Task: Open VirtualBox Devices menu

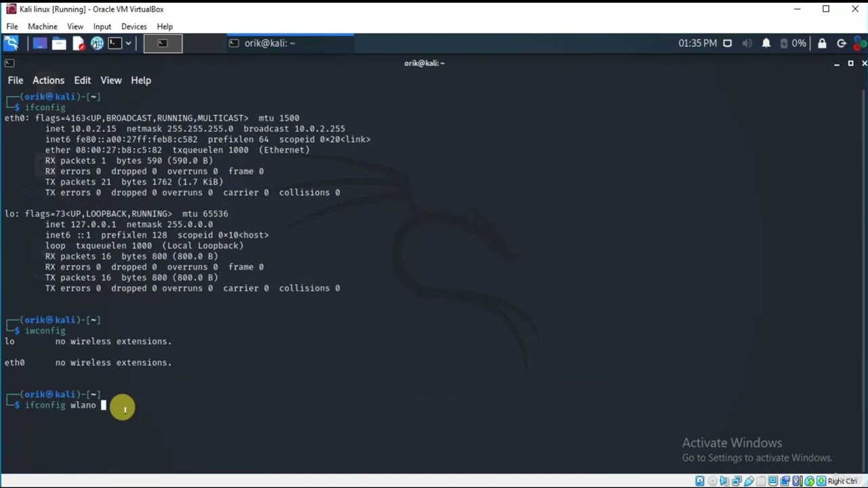Action: [134, 26]
